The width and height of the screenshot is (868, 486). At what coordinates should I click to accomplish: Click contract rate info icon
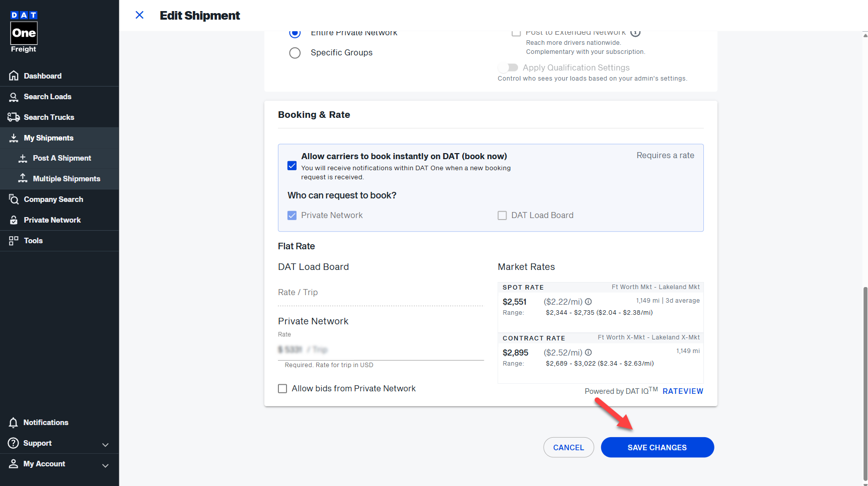588,353
